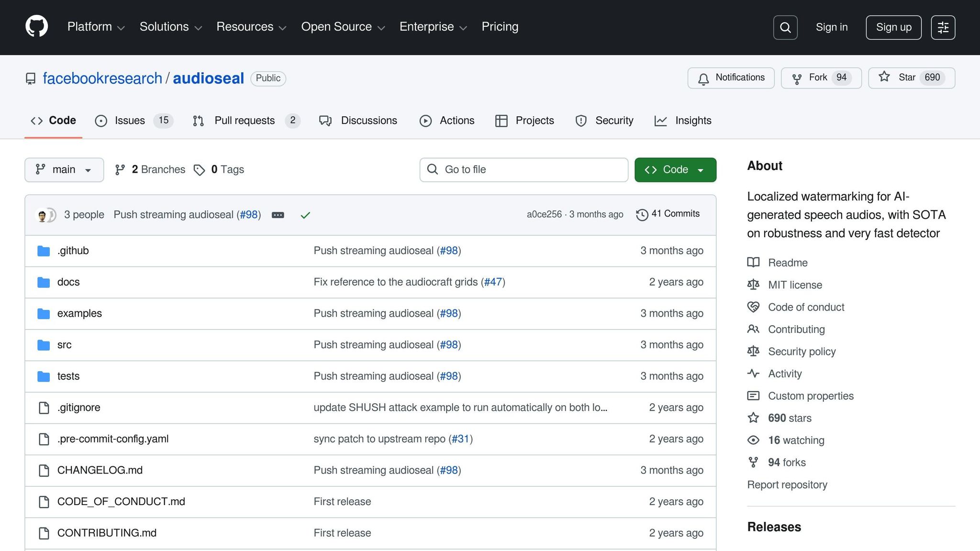Open the main branch selector dropdown
Image resolution: width=980 pixels, height=551 pixels.
click(64, 170)
